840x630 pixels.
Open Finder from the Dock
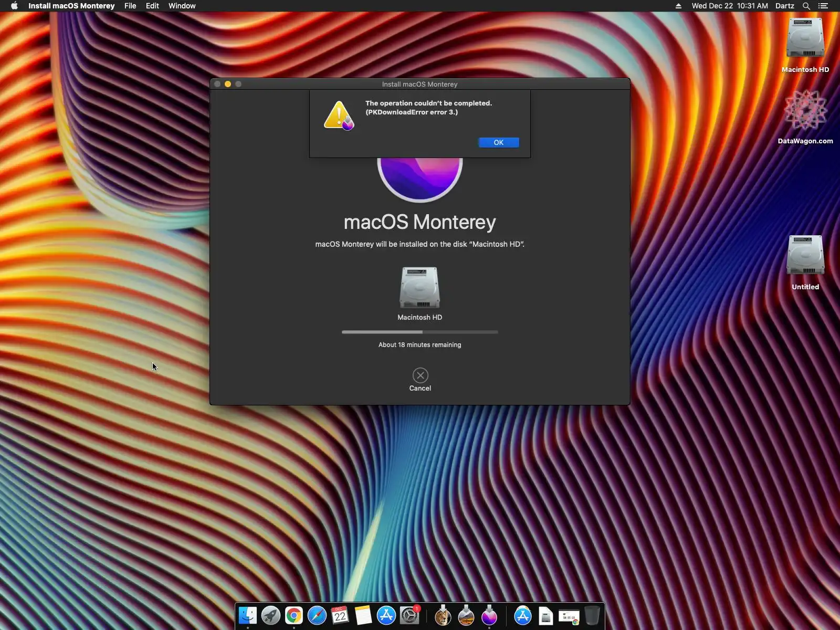[x=248, y=615]
